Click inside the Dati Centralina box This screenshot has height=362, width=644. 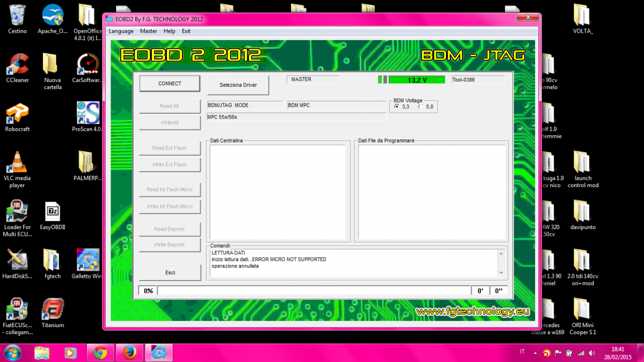(x=277, y=192)
